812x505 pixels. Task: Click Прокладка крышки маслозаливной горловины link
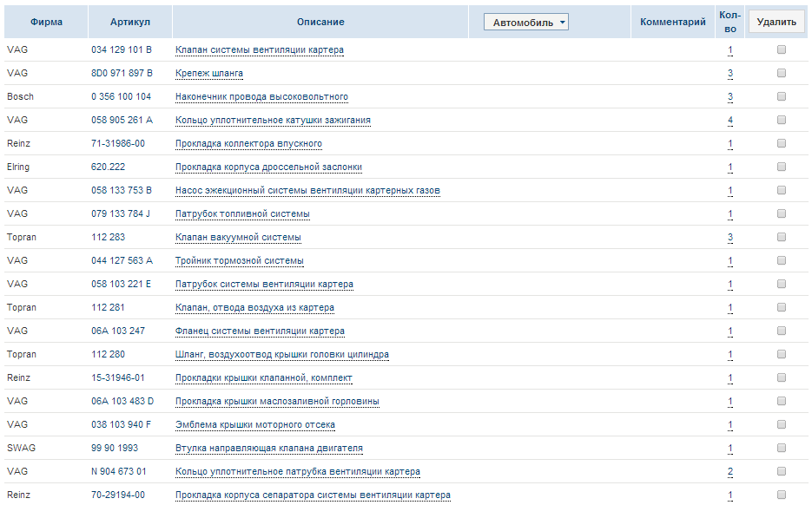click(x=277, y=402)
